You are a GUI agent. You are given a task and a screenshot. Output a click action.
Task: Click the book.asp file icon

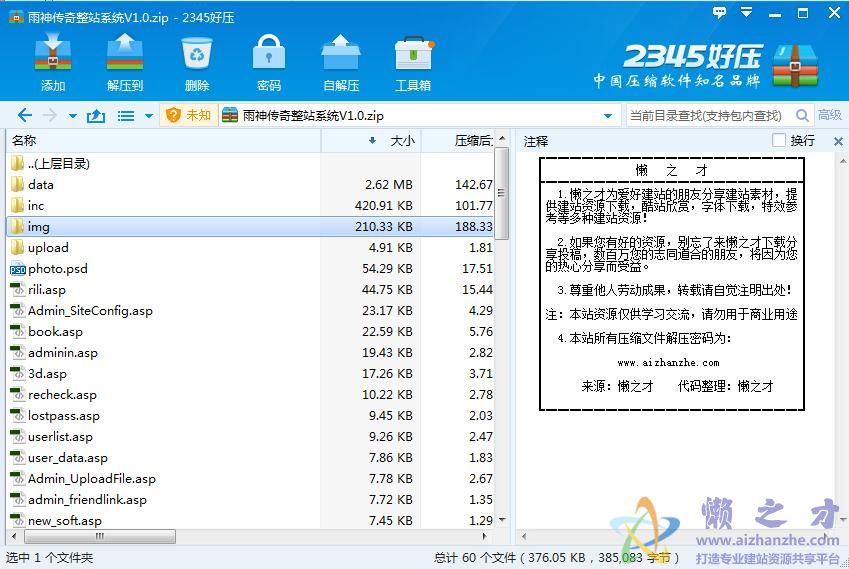pos(18,332)
